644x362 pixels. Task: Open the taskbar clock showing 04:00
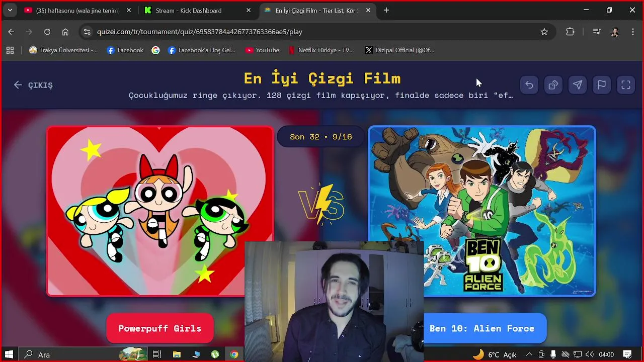pyautogui.click(x=606, y=354)
